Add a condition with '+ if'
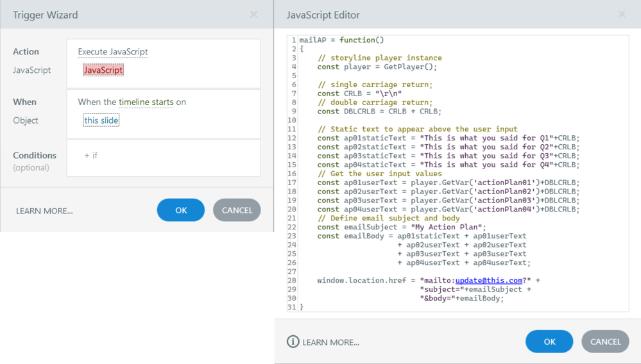 point(91,155)
